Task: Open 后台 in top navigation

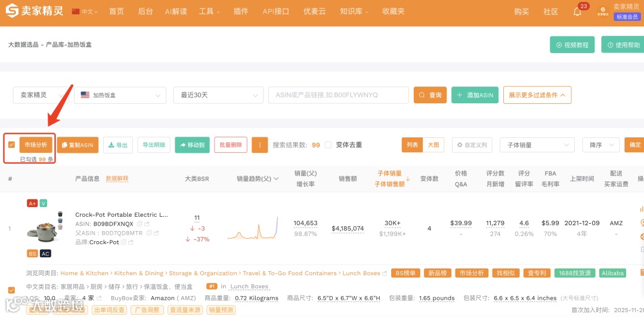Action: point(145,11)
